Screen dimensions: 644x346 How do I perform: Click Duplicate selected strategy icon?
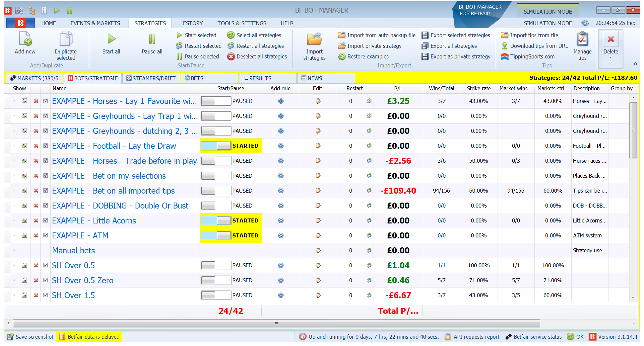tap(66, 39)
